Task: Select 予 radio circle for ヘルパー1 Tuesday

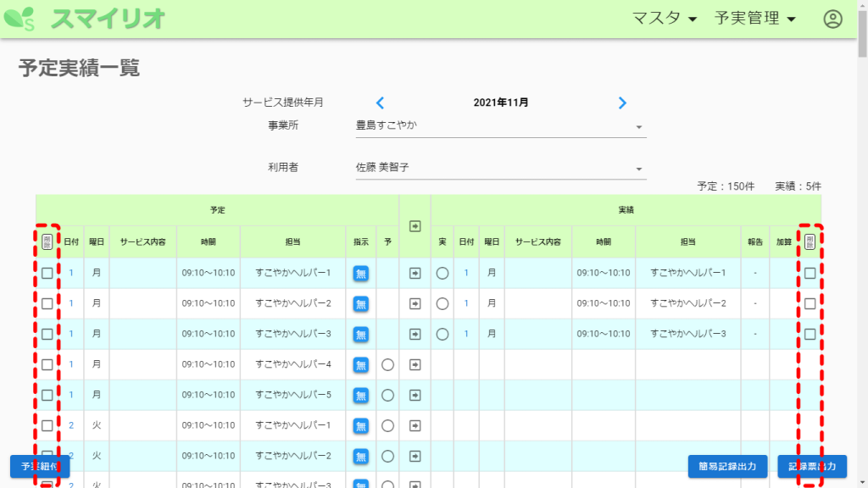Action: (387, 425)
